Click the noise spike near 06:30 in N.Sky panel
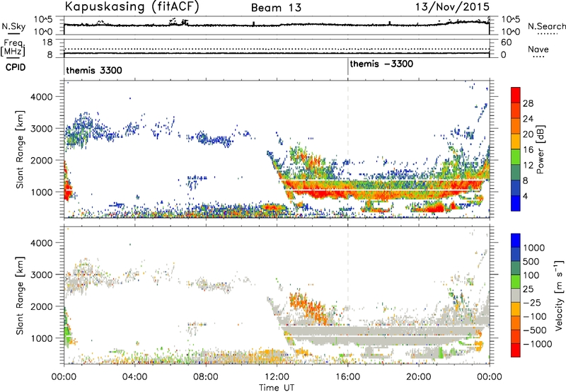The height and width of the screenshot is (392, 566). tap(184, 23)
